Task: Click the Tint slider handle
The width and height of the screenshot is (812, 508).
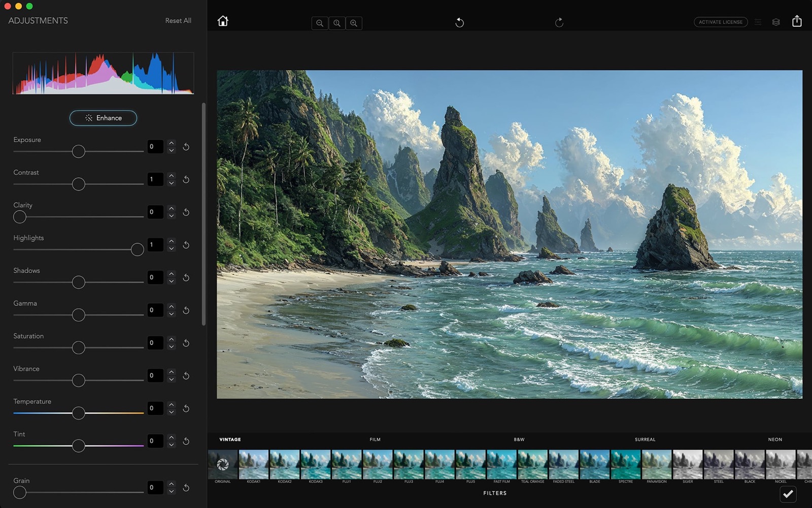Action: pos(78,446)
